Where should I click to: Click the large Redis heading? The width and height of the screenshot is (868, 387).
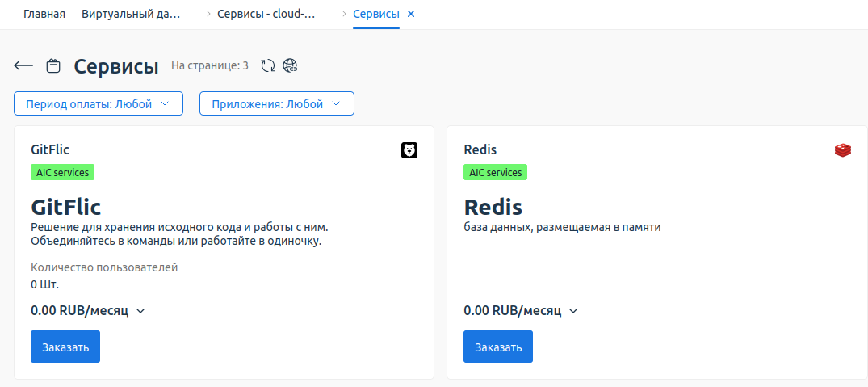(493, 207)
